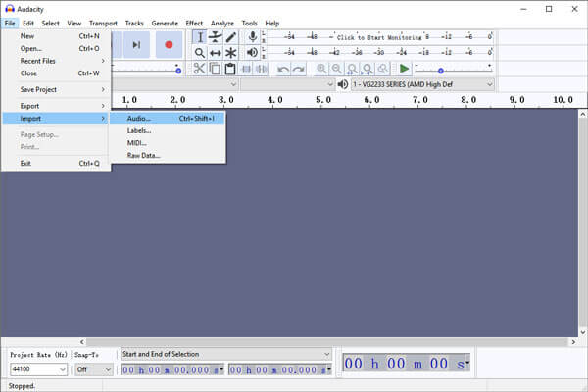Click the Skip to End button
The height and width of the screenshot is (392, 588).
click(x=136, y=45)
